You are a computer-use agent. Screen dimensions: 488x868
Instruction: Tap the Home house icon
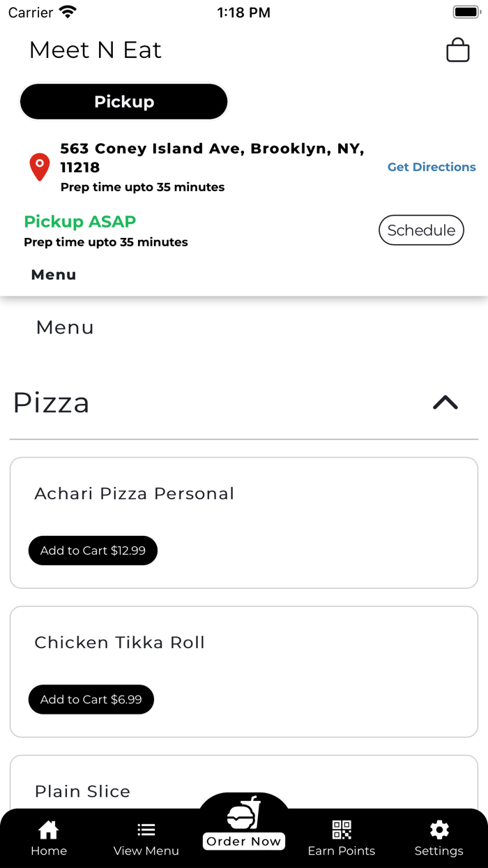point(49,830)
